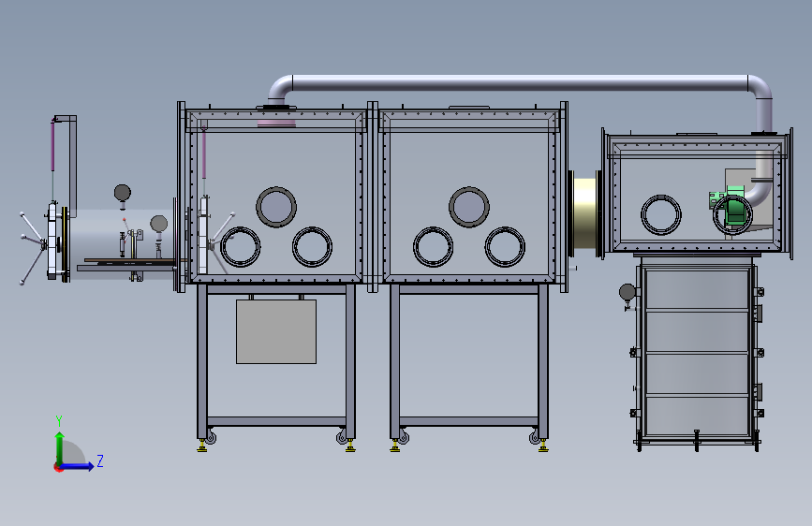Screen dimensions: 812x526
Task: Select the dark pressure gauge atop the antechamber
Action: coord(122,193)
